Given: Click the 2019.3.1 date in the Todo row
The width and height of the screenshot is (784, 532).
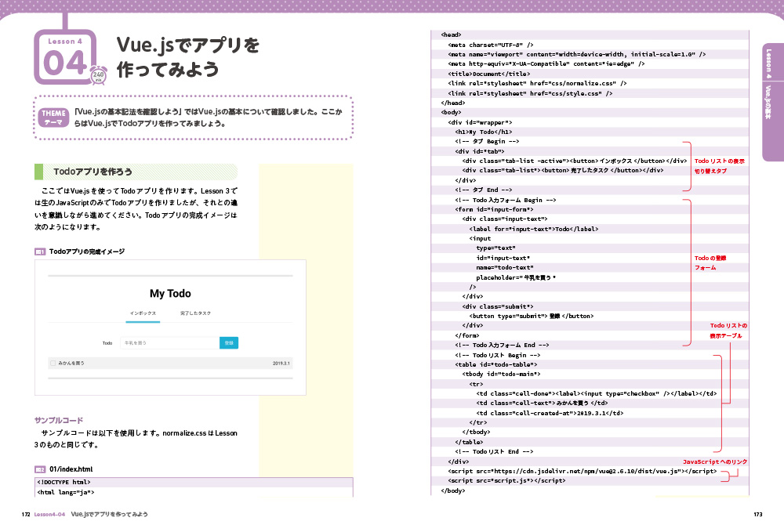Looking at the screenshot, I should click(x=281, y=364).
